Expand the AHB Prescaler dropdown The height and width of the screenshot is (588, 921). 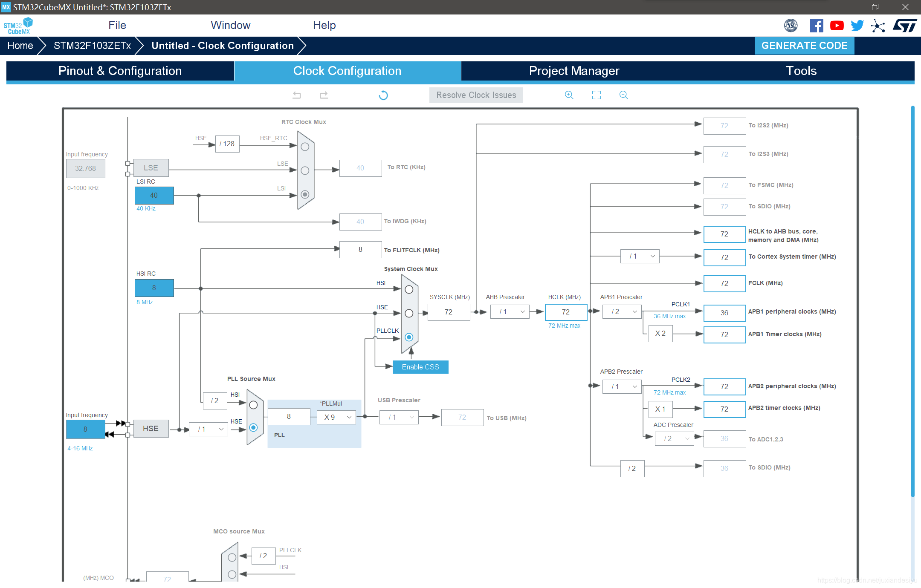510,312
